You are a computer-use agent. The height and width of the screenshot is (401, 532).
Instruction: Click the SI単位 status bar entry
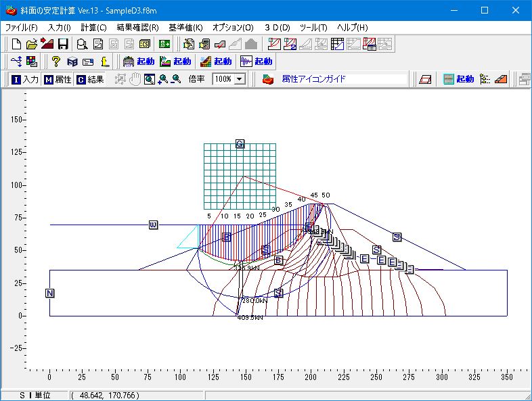(x=35, y=395)
